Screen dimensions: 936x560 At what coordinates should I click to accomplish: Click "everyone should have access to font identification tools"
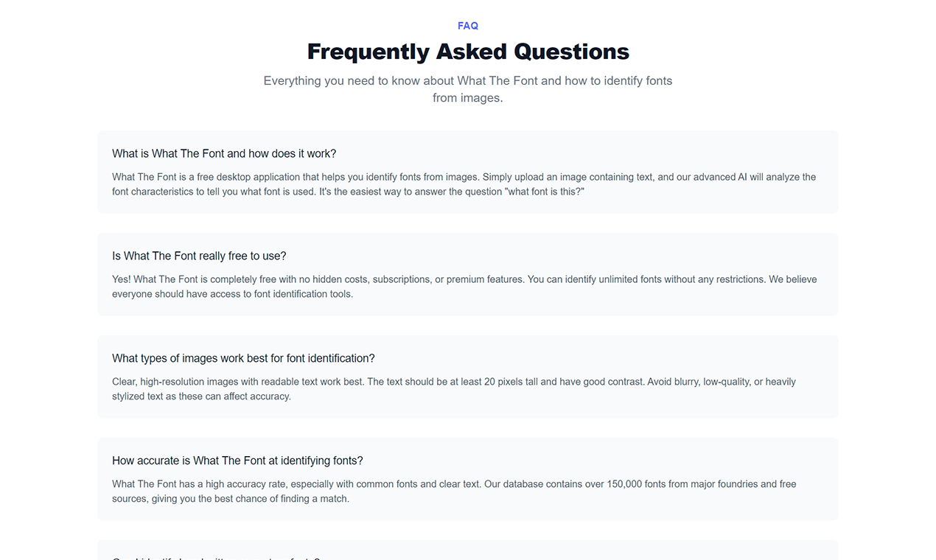tap(232, 294)
